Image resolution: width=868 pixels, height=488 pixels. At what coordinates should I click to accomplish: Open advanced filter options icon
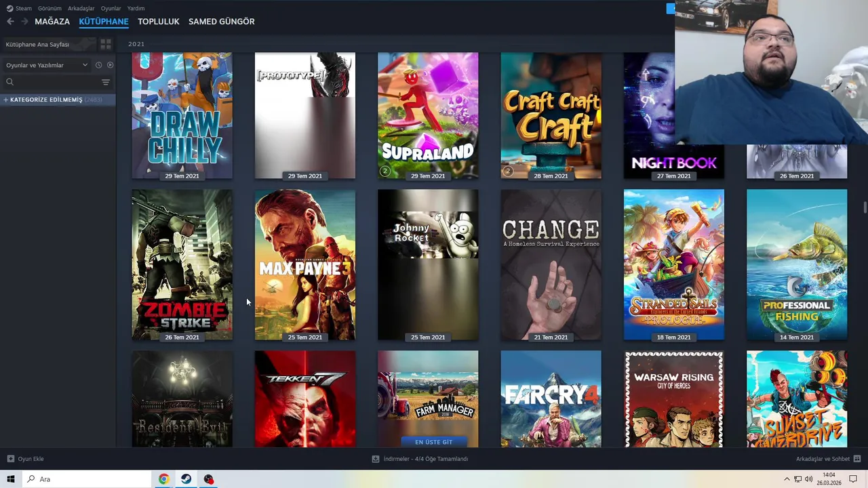tap(106, 82)
